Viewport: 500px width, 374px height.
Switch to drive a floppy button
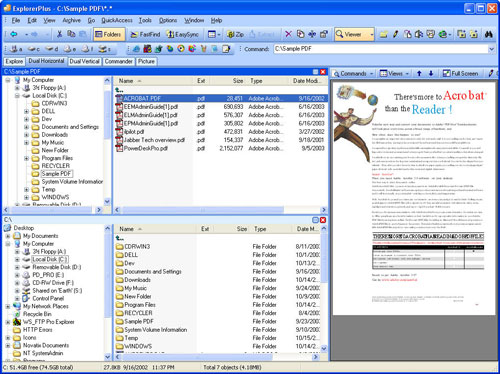pos(16,49)
